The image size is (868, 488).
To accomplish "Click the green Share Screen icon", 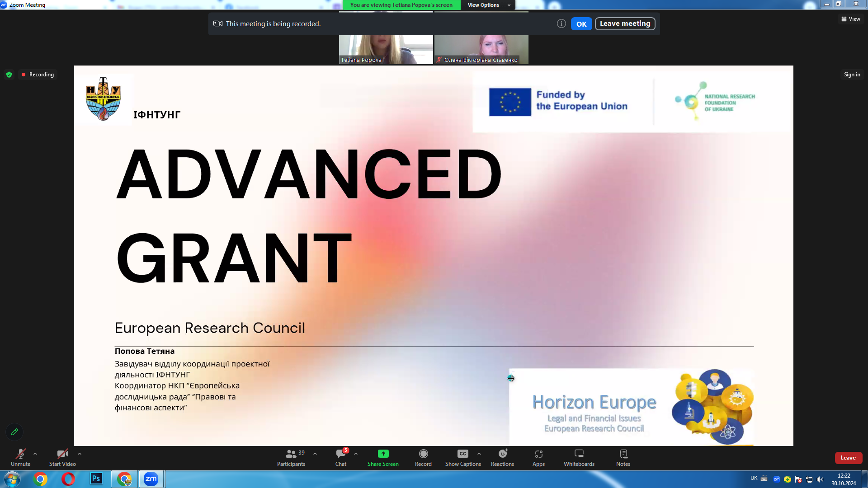I will [383, 454].
